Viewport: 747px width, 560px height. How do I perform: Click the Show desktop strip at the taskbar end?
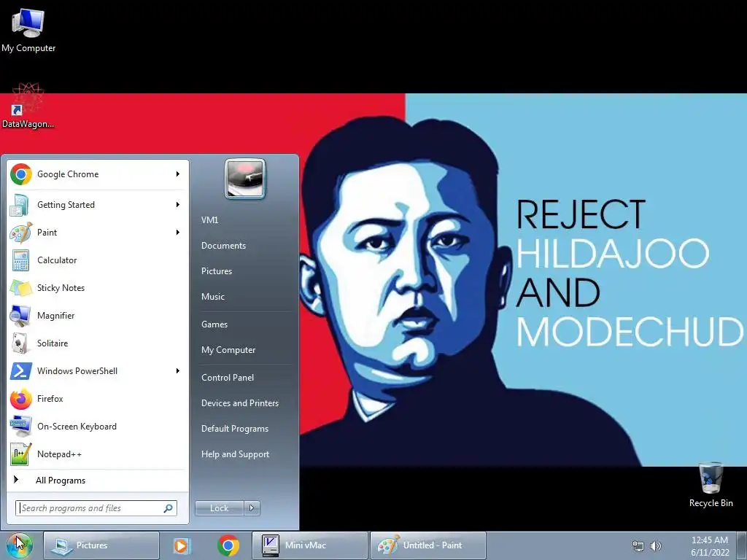(x=742, y=545)
